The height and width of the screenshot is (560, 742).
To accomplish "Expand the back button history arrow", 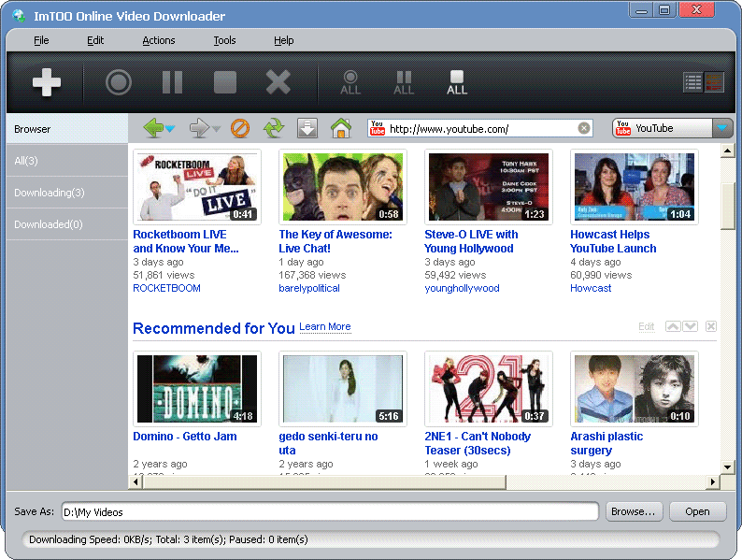I will click(x=171, y=129).
